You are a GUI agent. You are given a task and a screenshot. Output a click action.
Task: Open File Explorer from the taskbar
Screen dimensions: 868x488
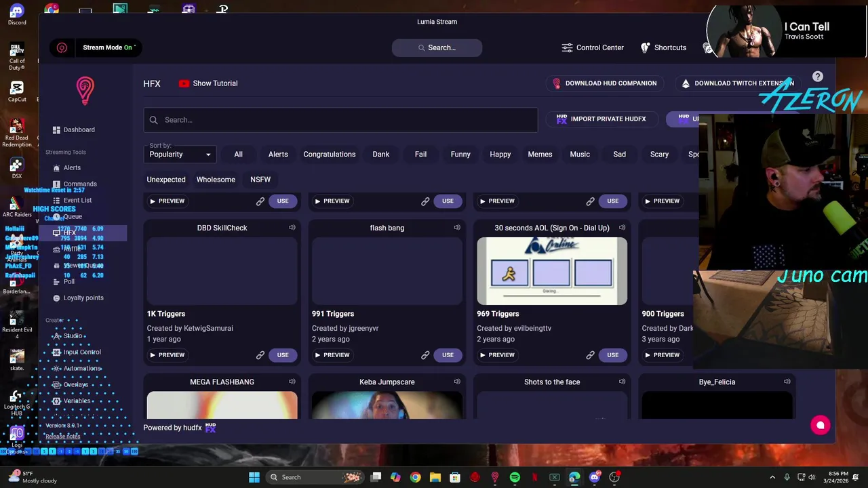click(435, 477)
